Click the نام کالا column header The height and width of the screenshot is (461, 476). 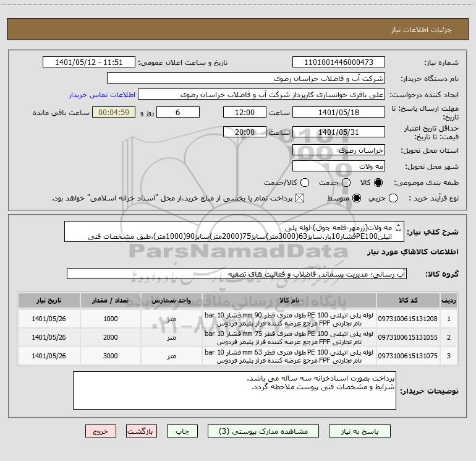click(289, 300)
